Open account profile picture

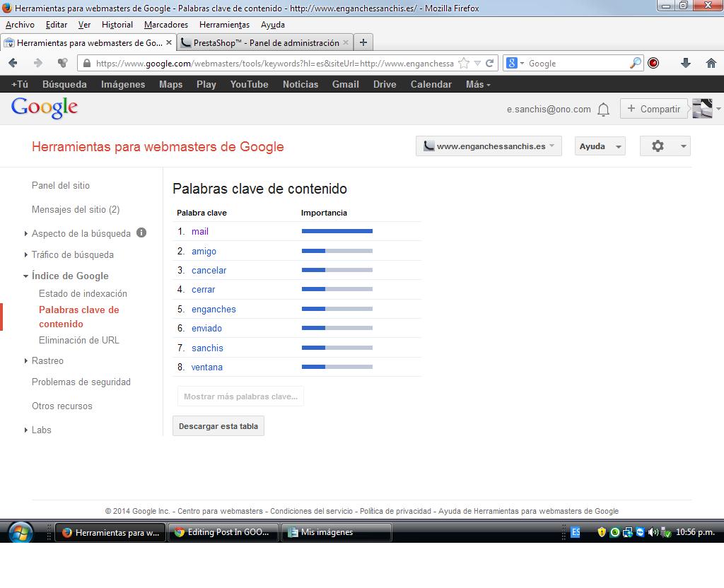click(702, 109)
